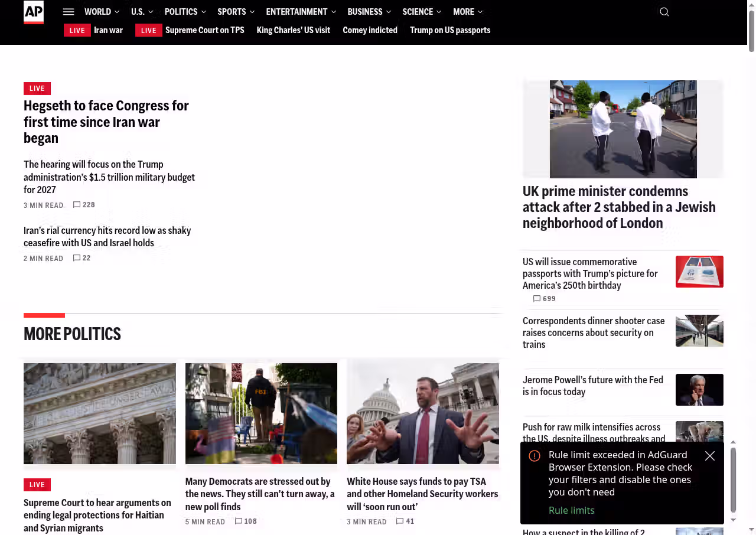Expand the Politics dropdown menu
The image size is (756, 535).
click(185, 12)
